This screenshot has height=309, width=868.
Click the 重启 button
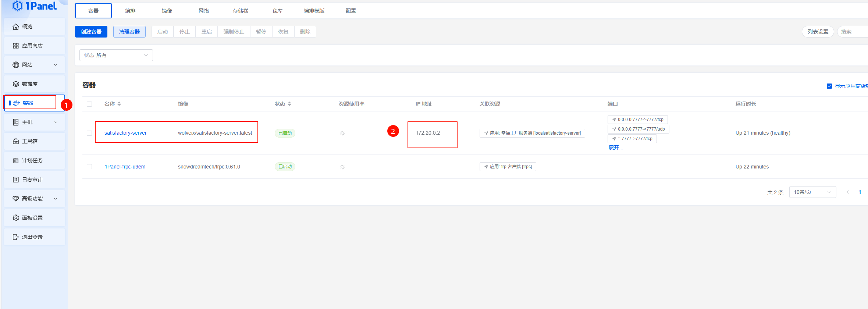pos(207,32)
